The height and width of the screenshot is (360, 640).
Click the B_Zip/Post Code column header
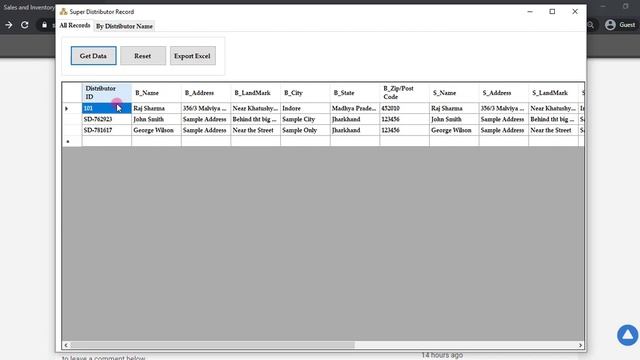(x=404, y=93)
